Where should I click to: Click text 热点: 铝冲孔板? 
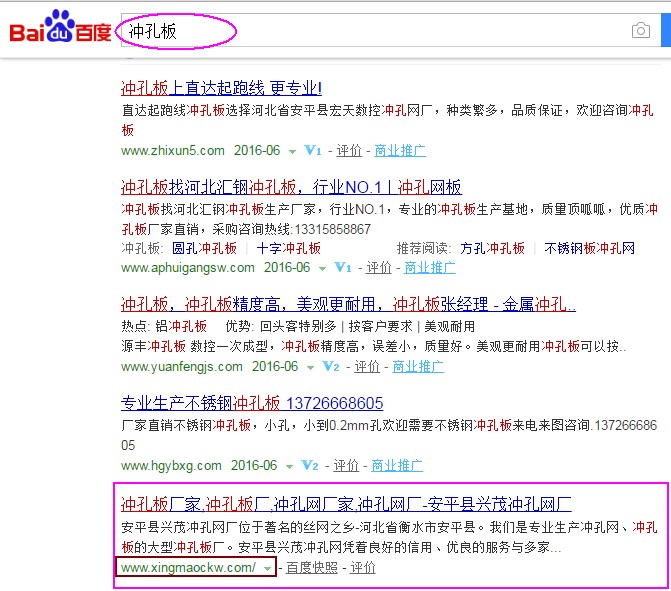click(x=164, y=327)
